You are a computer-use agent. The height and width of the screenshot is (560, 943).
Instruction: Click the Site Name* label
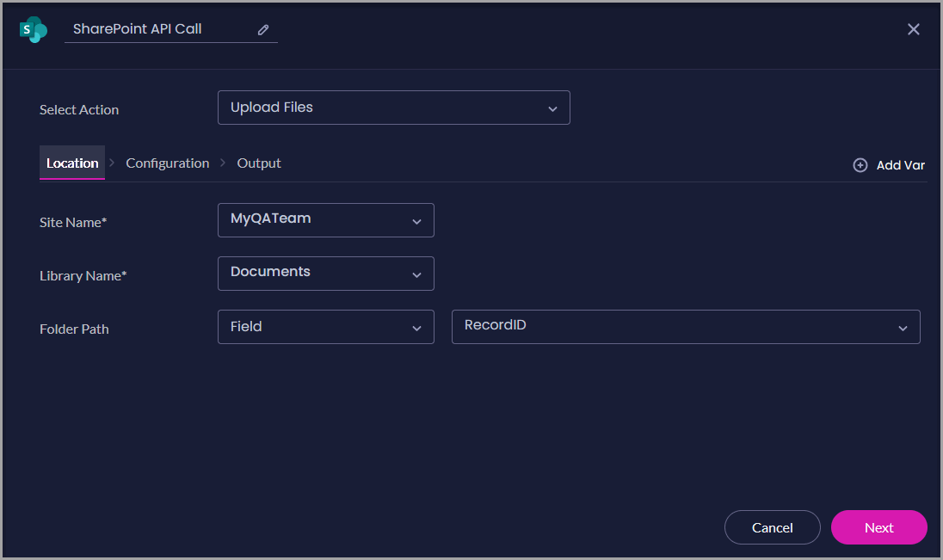[x=73, y=222]
